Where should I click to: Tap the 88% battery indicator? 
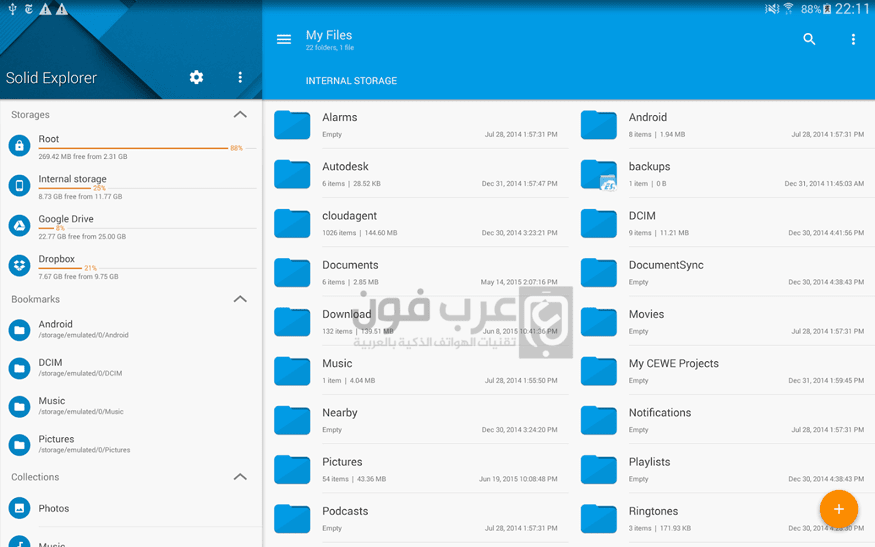[816, 9]
